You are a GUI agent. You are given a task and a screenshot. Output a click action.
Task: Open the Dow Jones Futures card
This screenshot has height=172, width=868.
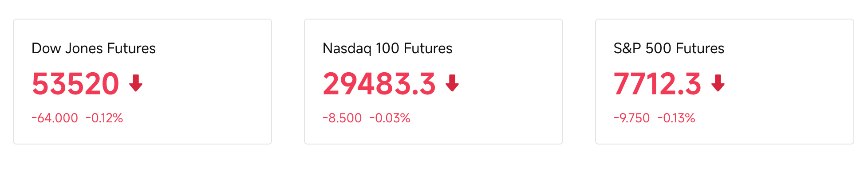click(x=142, y=82)
